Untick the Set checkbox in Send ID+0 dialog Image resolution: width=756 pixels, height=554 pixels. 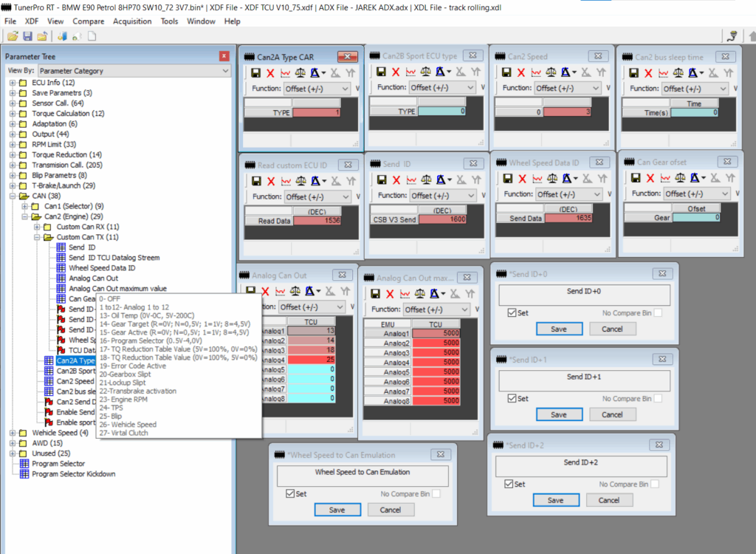coord(512,313)
